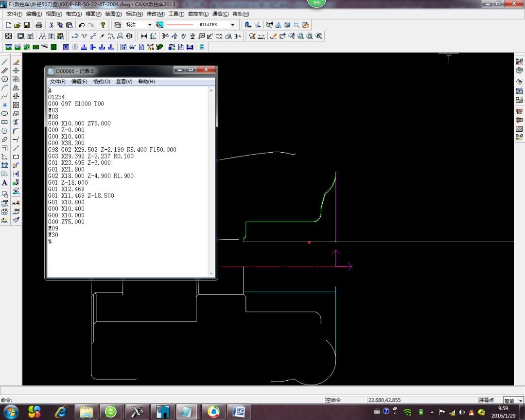
Task: Click the Text tool 'A' icon
Action: [5, 183]
